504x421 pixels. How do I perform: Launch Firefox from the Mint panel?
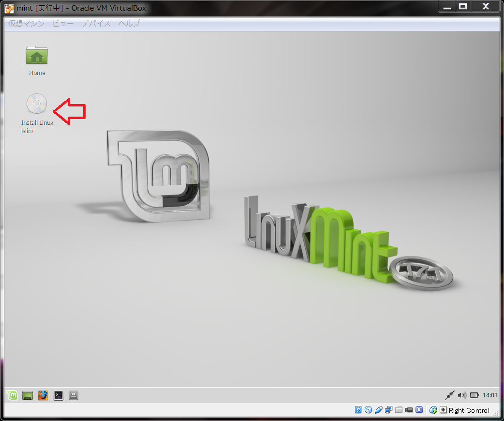point(43,395)
